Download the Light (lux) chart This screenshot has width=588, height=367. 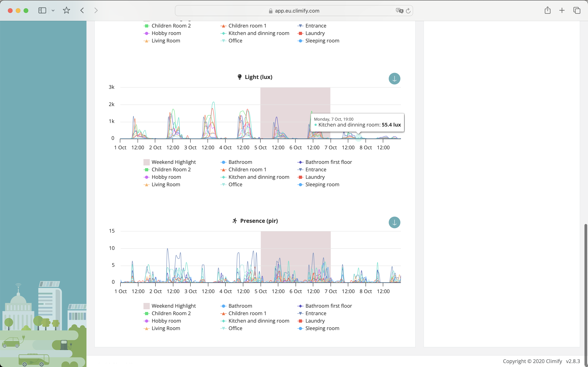(x=394, y=79)
